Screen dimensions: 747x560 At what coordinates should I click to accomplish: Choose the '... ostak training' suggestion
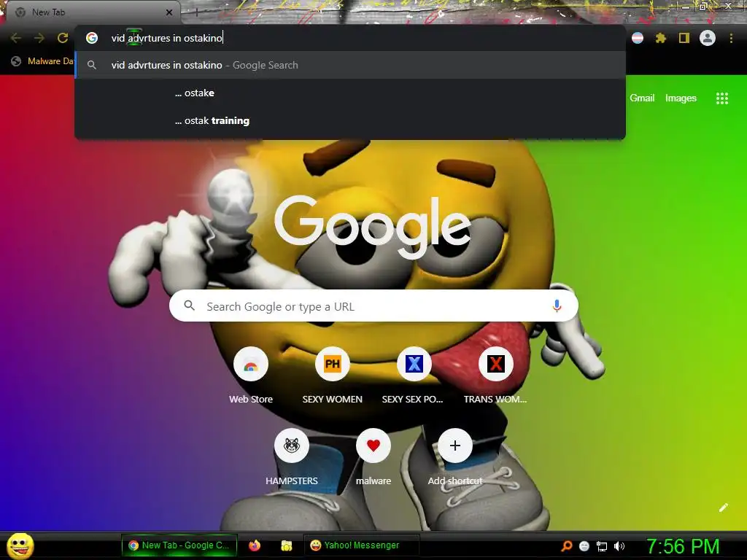pos(350,120)
